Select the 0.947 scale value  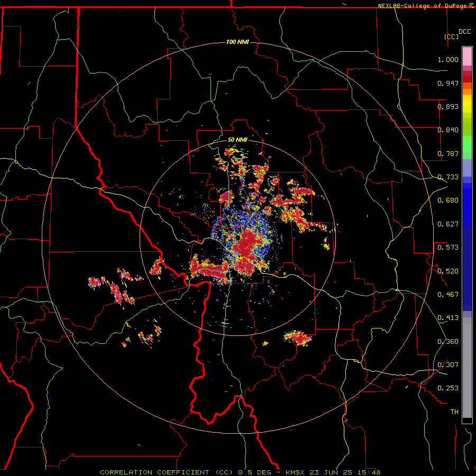coord(448,83)
